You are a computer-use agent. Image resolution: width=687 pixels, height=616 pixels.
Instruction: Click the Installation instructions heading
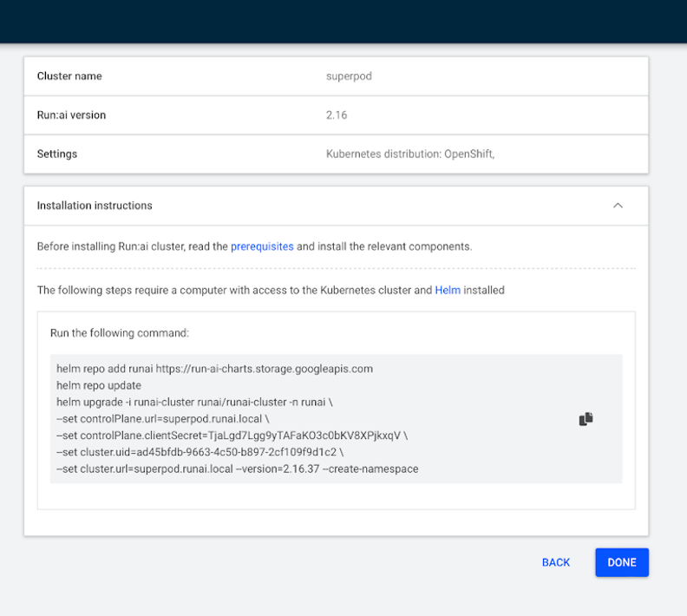point(95,206)
